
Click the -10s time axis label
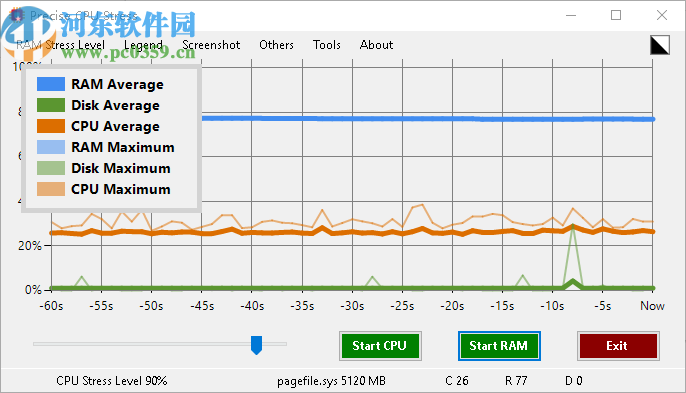(x=553, y=305)
